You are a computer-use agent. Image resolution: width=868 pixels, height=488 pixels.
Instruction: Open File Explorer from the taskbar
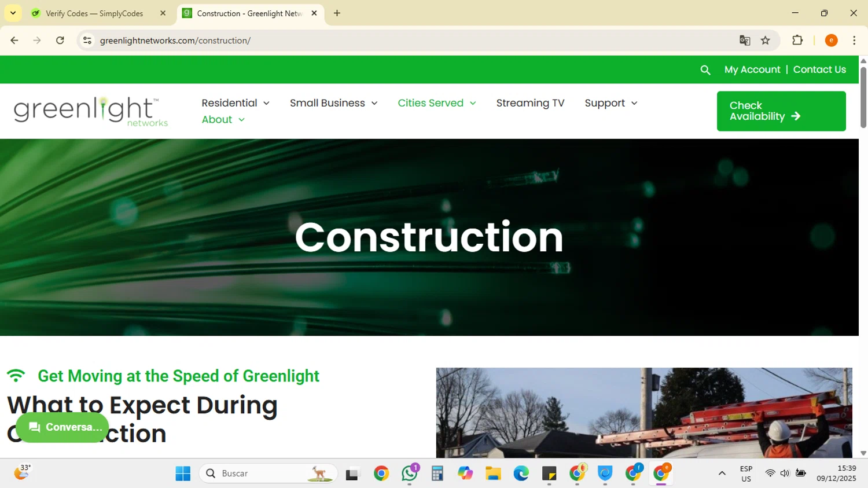click(493, 474)
